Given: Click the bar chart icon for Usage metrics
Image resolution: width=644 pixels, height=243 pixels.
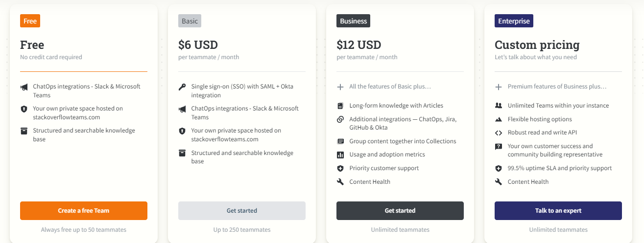Looking at the screenshot, I should click(x=340, y=155).
